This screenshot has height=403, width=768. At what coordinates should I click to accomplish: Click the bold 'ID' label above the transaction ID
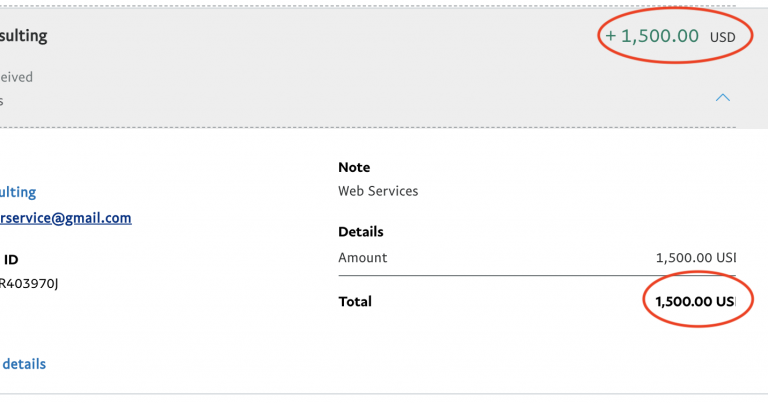11,259
